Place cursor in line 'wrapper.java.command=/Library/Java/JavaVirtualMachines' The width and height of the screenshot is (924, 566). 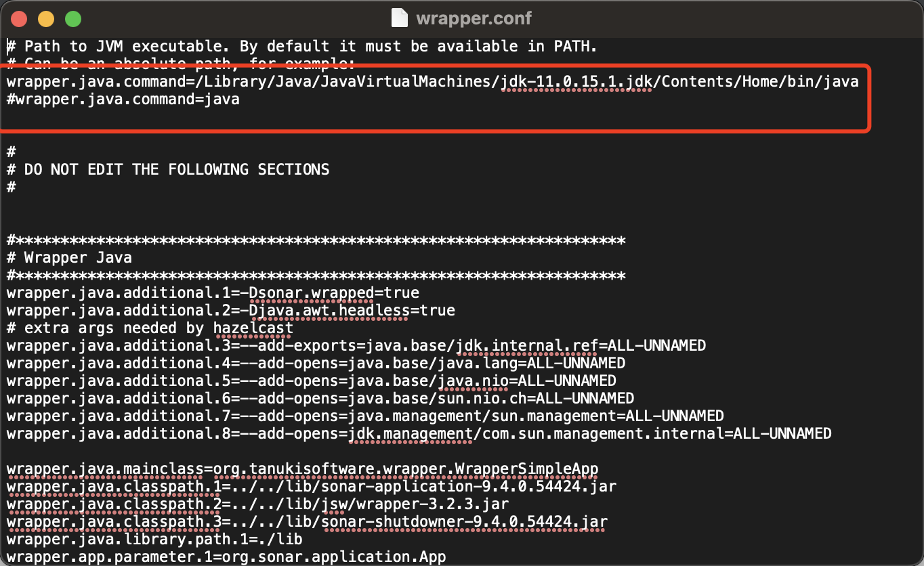[x=433, y=82]
